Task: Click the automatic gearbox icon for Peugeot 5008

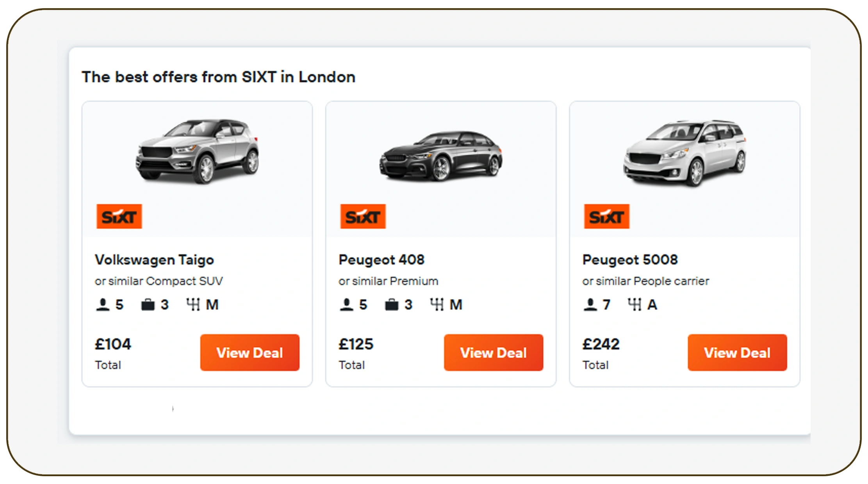Action: [635, 304]
